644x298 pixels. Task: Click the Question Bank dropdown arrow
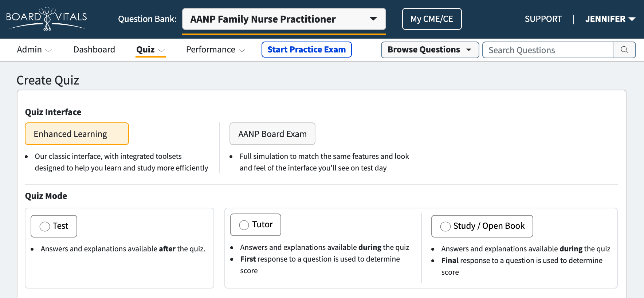tap(373, 19)
